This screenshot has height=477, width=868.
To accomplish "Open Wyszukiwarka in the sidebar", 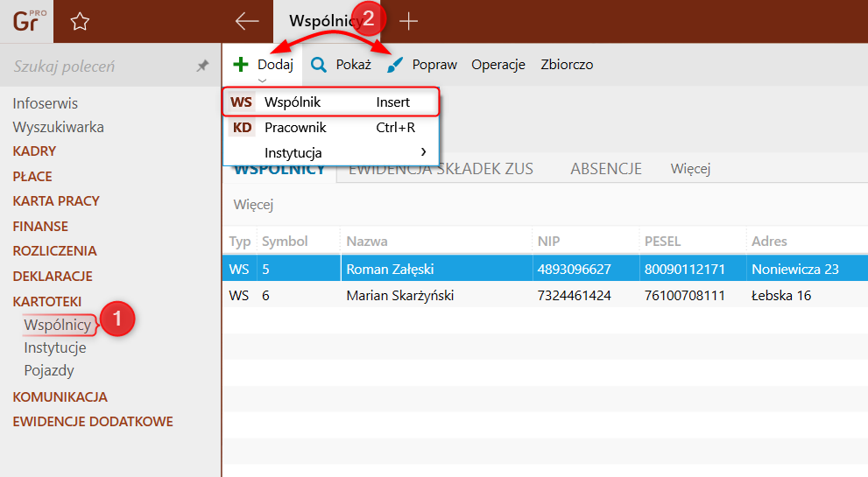I will point(58,127).
